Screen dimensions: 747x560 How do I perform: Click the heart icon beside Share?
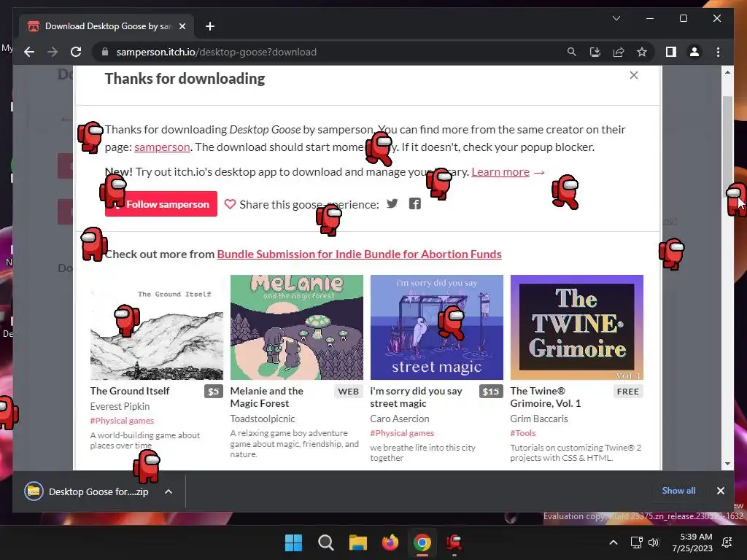pyautogui.click(x=230, y=204)
